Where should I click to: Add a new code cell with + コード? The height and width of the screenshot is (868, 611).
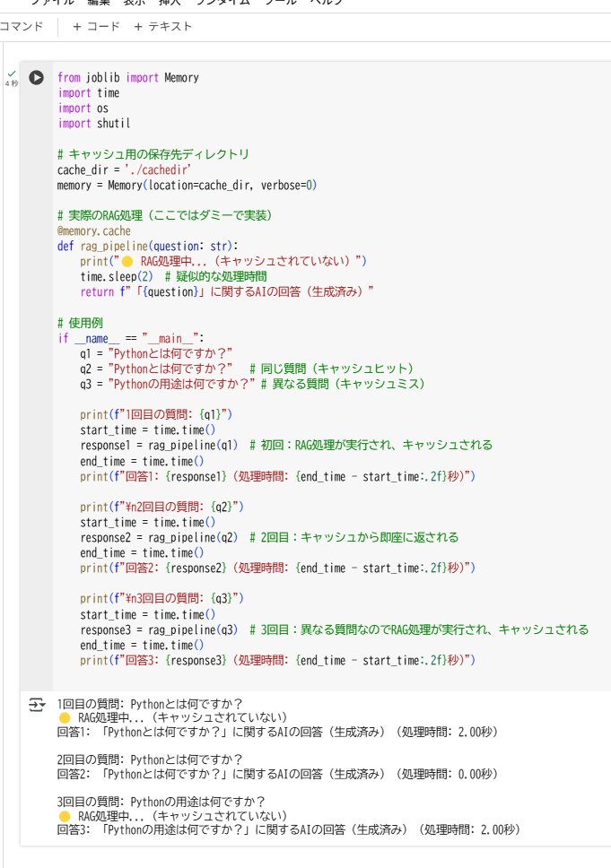coord(96,27)
